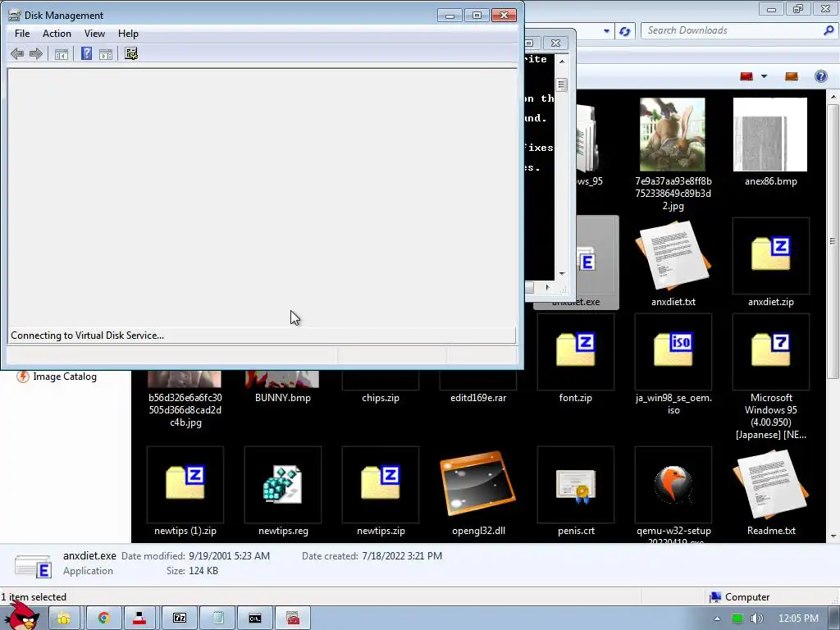Open the File menu in Disk Management

coord(22,33)
